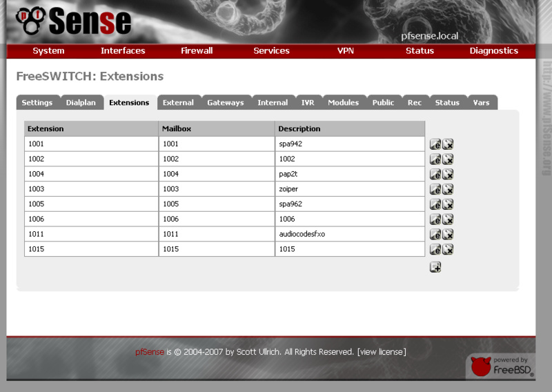Delete extension 1006 via x icon
The height and width of the screenshot is (392, 552).
[448, 219]
